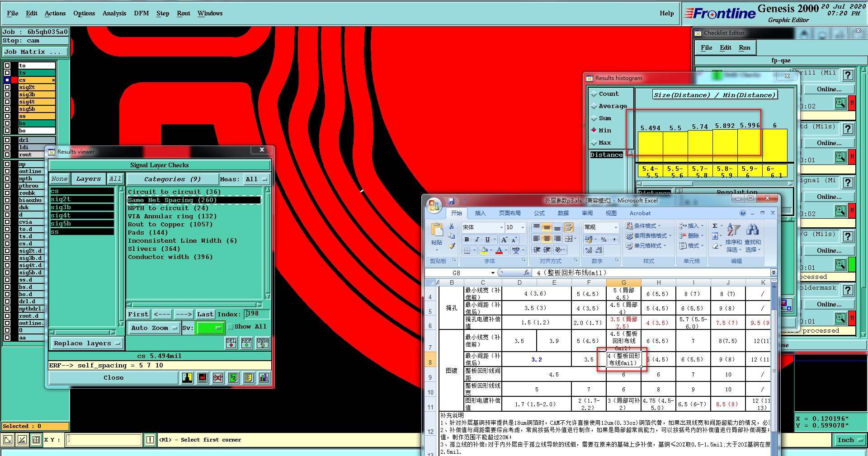Open the Analysis menu
The width and height of the screenshot is (868, 456).
point(114,14)
